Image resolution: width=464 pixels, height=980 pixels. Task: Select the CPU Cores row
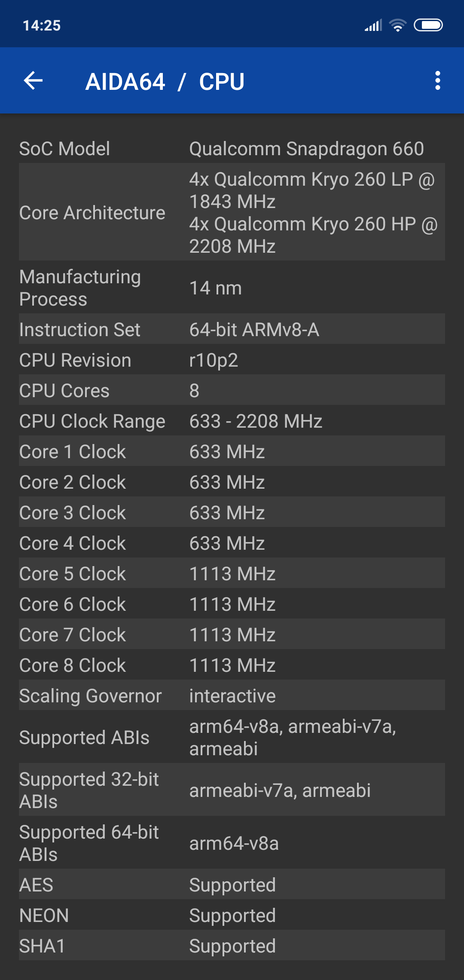[x=232, y=391]
